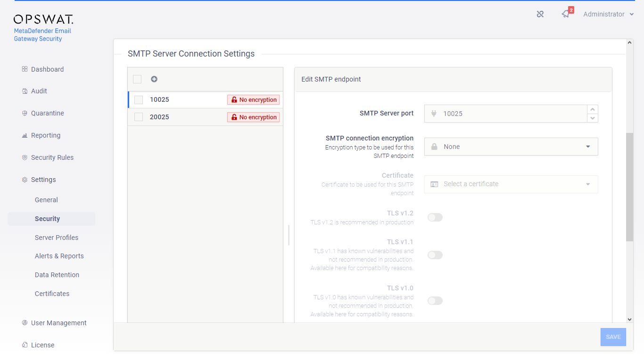Open Security Rules

tap(52, 157)
